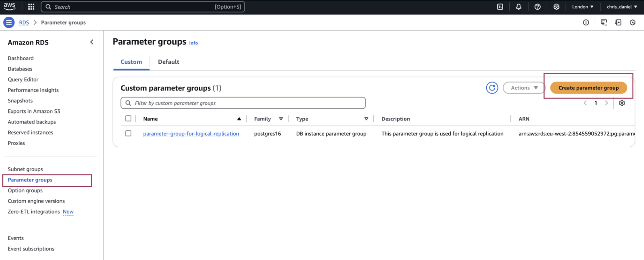Open Databases in sidebar
644x260 pixels.
(20, 69)
